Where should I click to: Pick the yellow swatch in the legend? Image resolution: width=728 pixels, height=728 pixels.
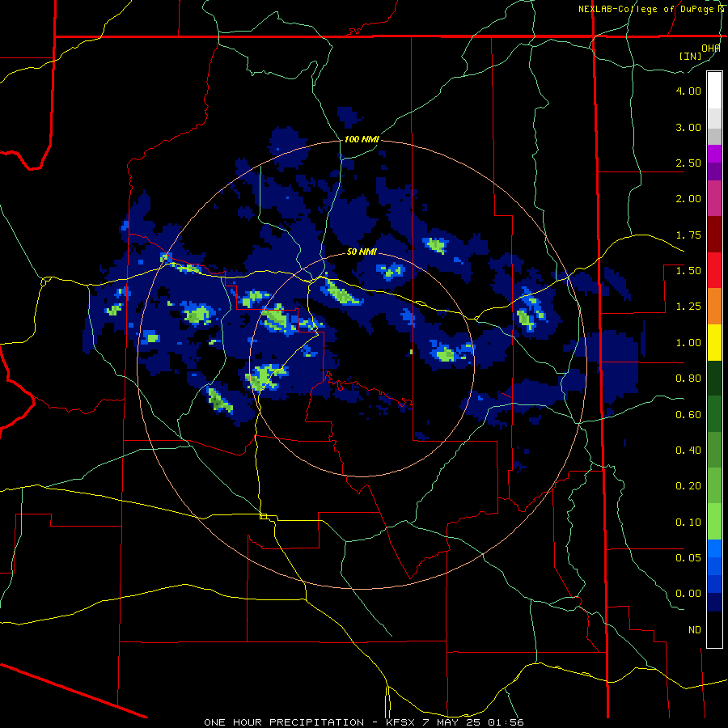714,342
